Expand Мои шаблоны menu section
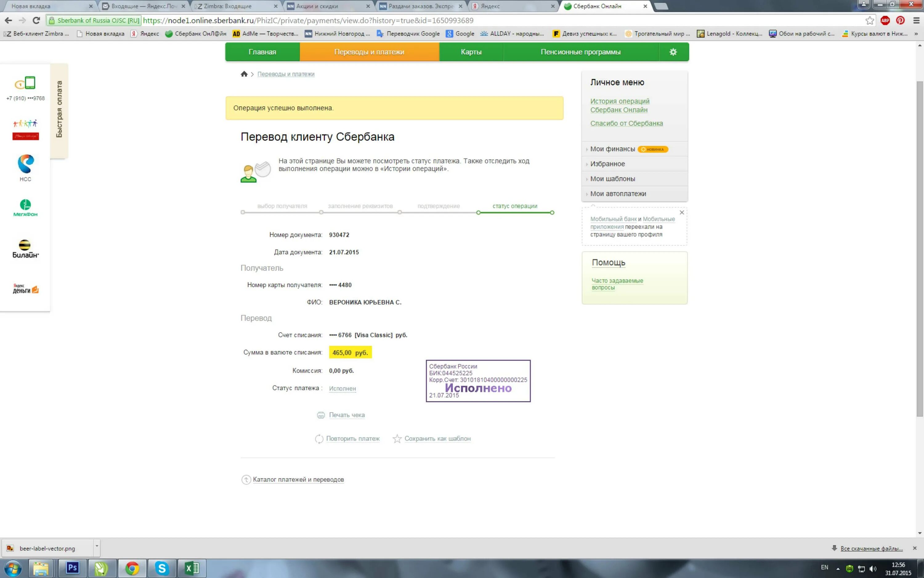The width and height of the screenshot is (924, 578). [x=634, y=179]
